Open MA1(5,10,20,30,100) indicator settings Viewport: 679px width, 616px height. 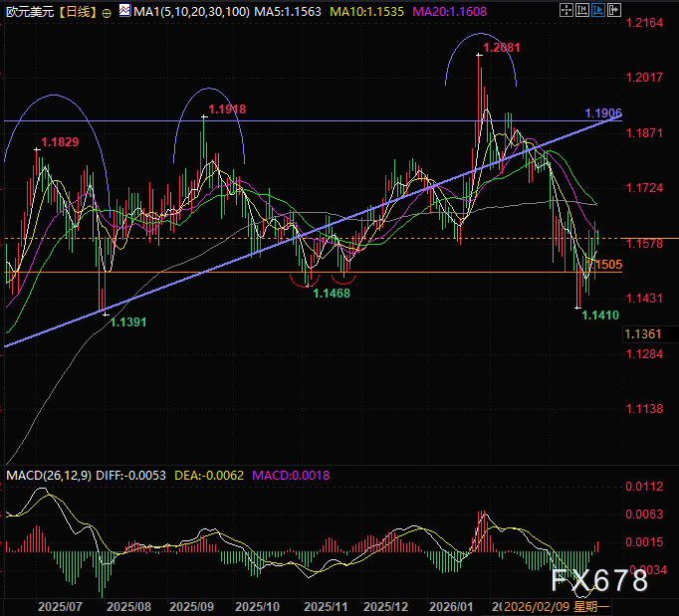pyautogui.click(x=185, y=12)
